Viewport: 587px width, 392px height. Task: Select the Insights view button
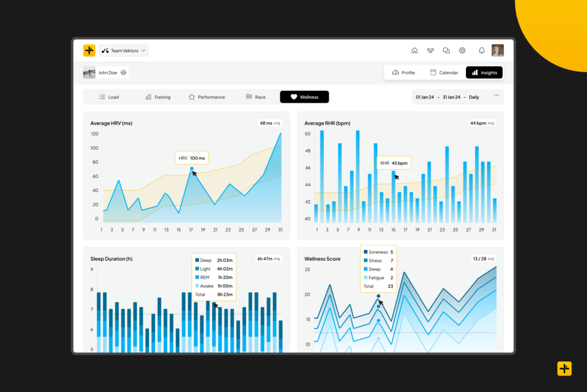[x=484, y=73]
